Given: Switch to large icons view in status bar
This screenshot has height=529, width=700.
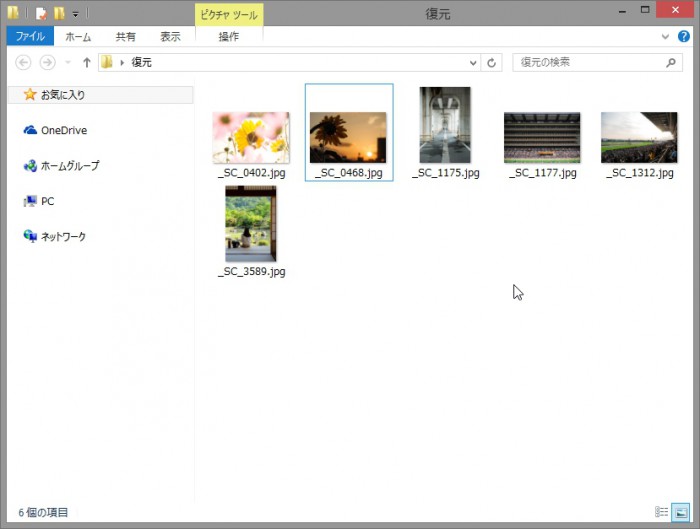Looking at the screenshot, I should (x=680, y=512).
